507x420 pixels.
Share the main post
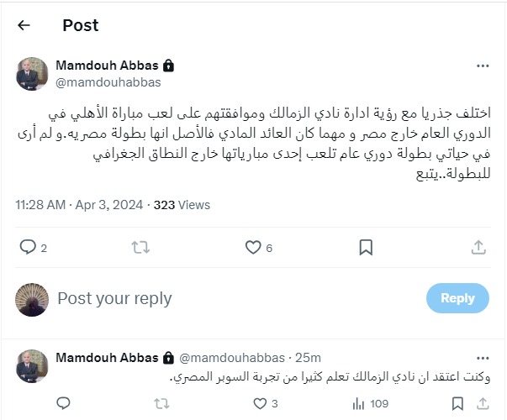(478, 247)
